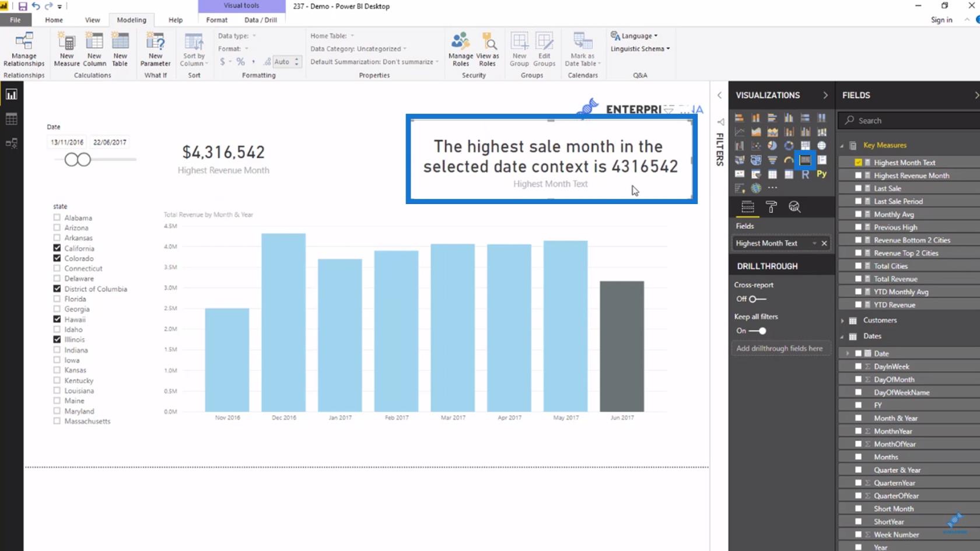Click the date slicer left slider handle

point(71,159)
